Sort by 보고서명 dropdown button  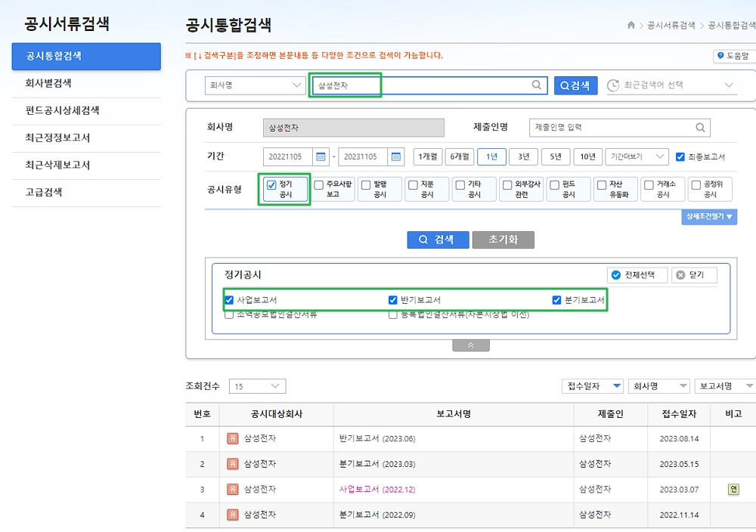click(x=725, y=386)
